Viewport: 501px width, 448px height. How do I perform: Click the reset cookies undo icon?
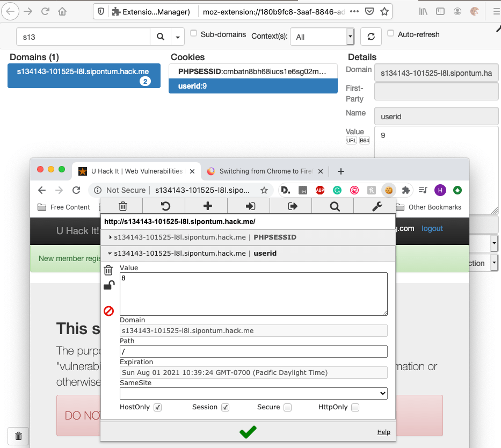pyautogui.click(x=165, y=206)
